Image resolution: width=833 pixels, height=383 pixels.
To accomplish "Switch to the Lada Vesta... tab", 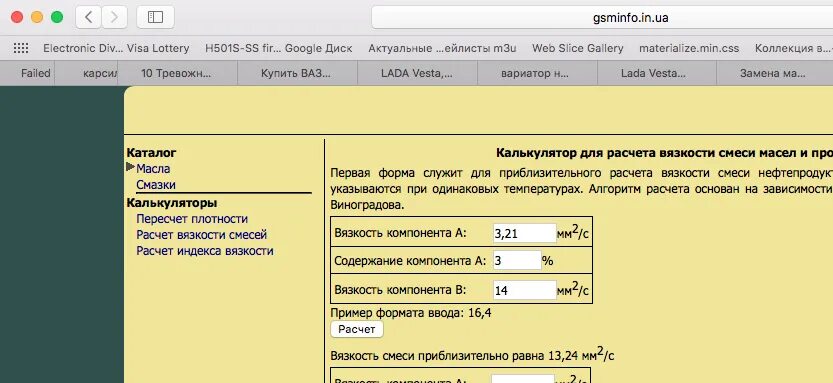I will pos(657,73).
